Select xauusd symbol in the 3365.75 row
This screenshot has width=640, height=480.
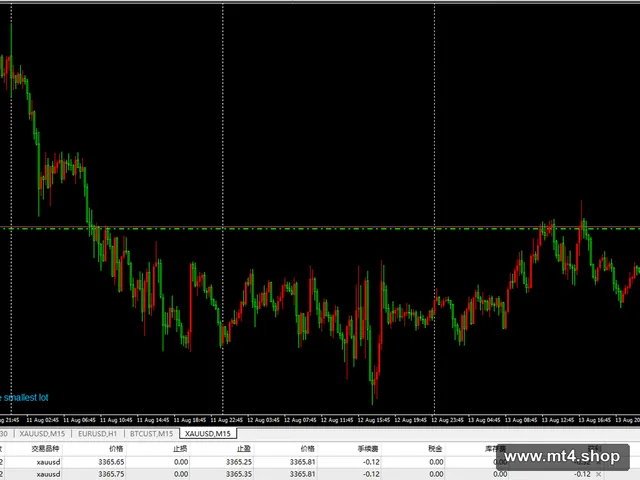48,474
